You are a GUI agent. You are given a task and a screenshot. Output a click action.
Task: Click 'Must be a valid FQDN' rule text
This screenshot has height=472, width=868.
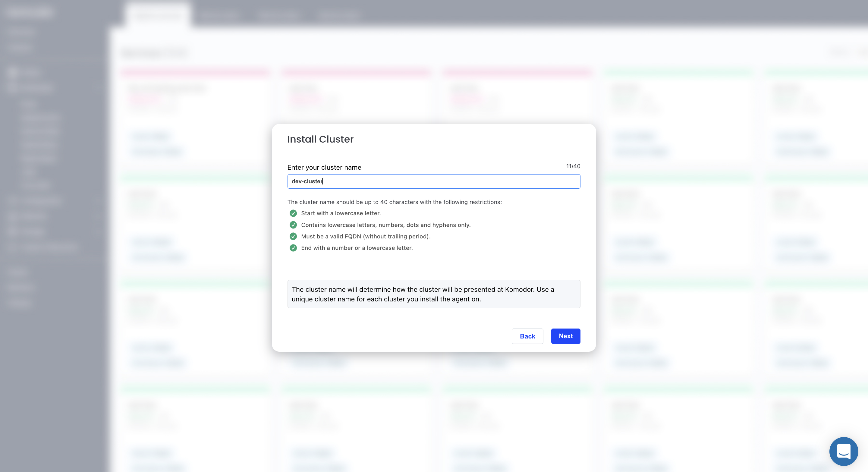pos(366,236)
